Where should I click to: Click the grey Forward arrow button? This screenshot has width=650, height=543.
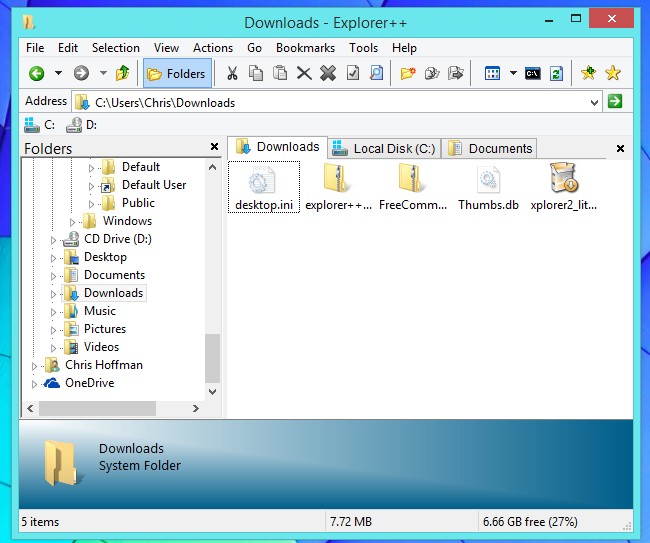pos(81,73)
